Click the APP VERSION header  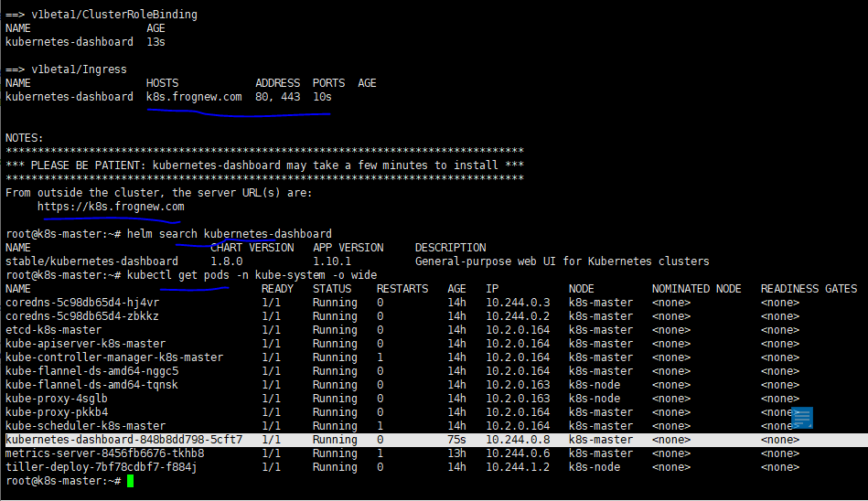(348, 248)
